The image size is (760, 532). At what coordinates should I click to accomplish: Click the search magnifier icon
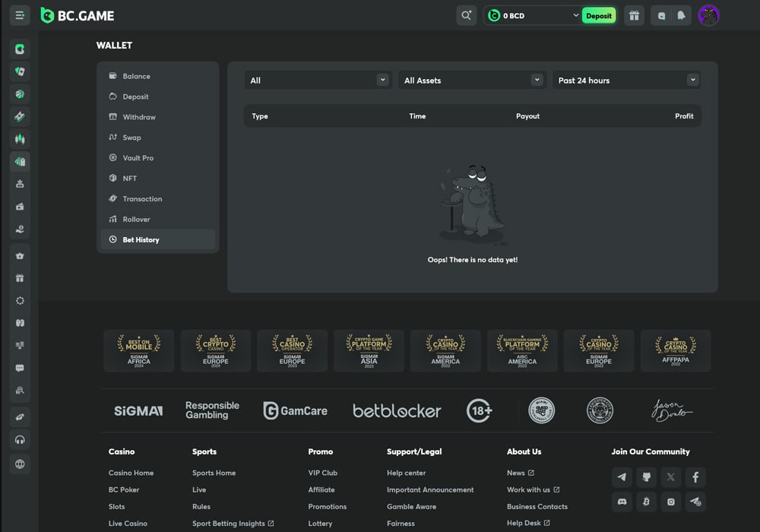tap(466, 15)
